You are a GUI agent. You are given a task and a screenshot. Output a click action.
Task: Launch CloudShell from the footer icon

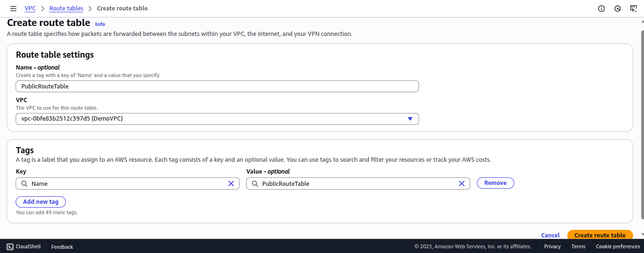tap(10, 246)
